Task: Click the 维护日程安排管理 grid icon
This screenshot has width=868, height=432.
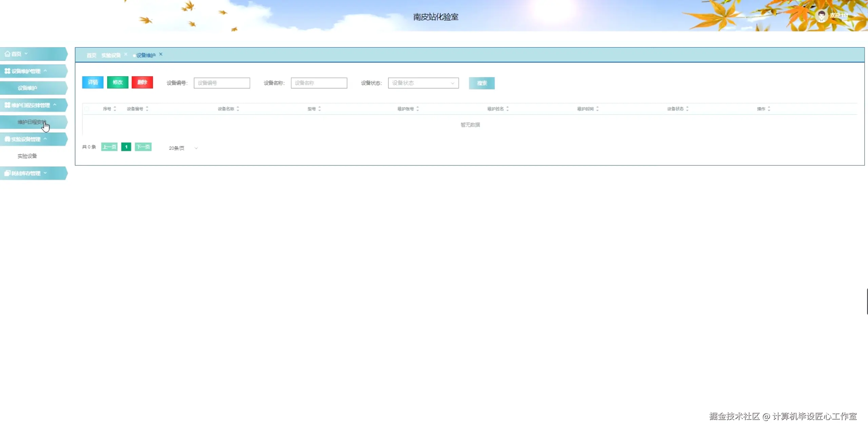Action: (7, 105)
